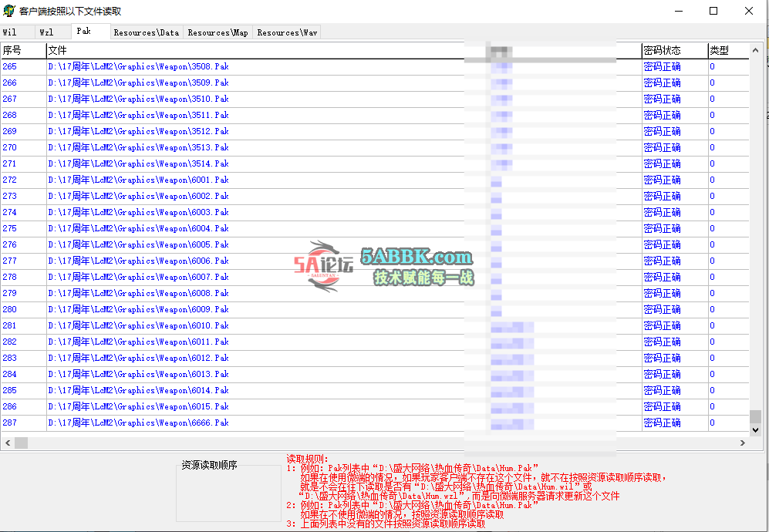Select row with Weapon\6001.Pak
Screen dimensions: 769x532
(375, 180)
